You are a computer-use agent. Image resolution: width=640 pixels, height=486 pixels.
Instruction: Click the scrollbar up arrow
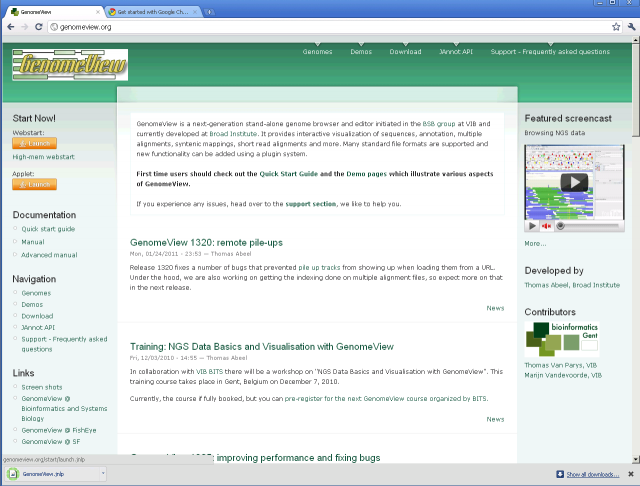(x=636, y=40)
